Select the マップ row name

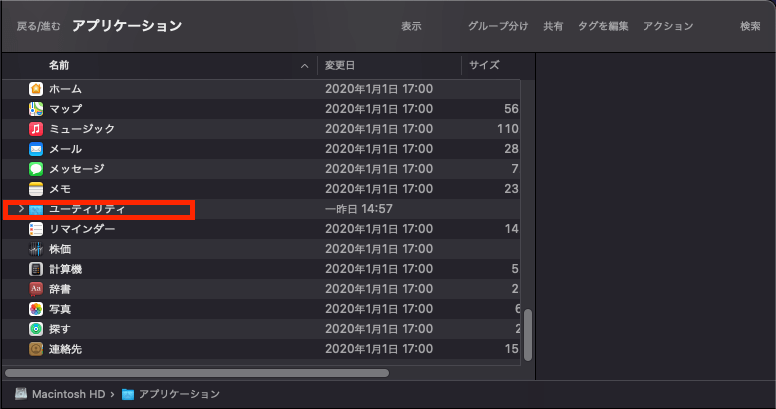pos(65,109)
